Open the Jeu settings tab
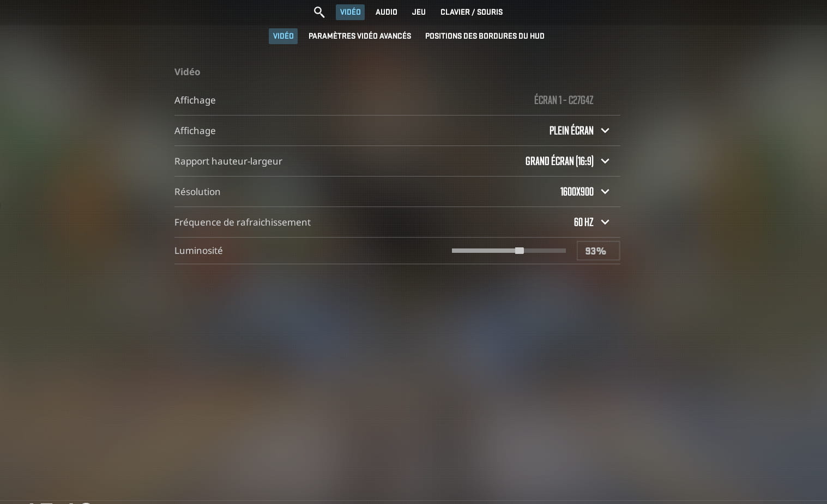This screenshot has width=827, height=504. 419,12
